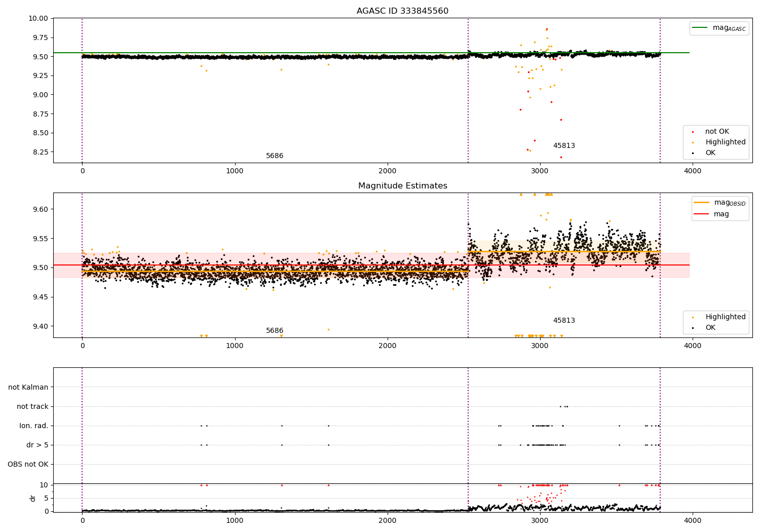
Task: Click the 9.45 y-axis tick in middle plot
Action: 40,297
